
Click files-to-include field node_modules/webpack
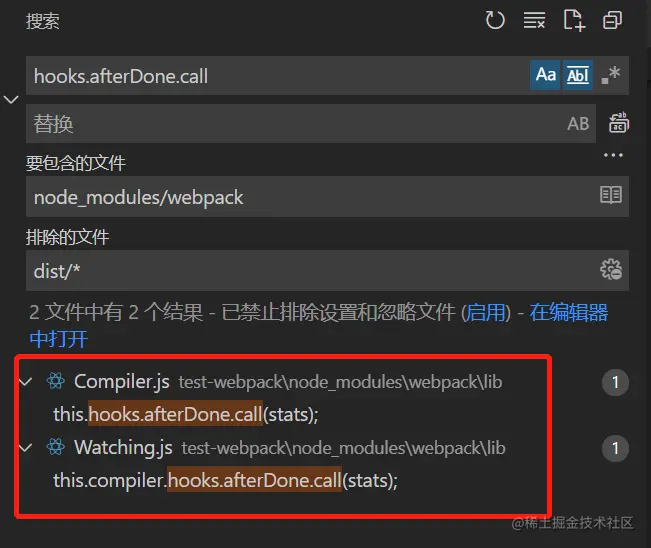[311, 196]
